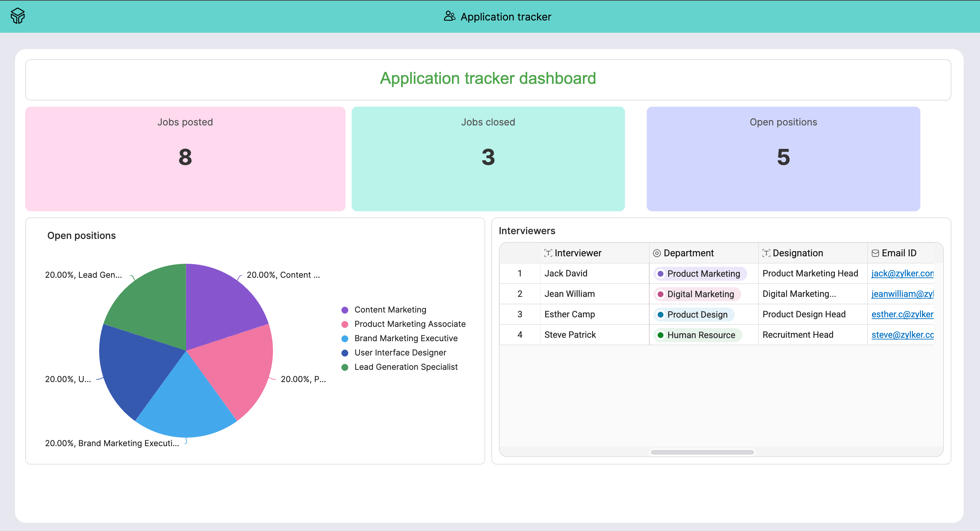
Task: Click the text-type icon on Designation column
Action: 766,253
